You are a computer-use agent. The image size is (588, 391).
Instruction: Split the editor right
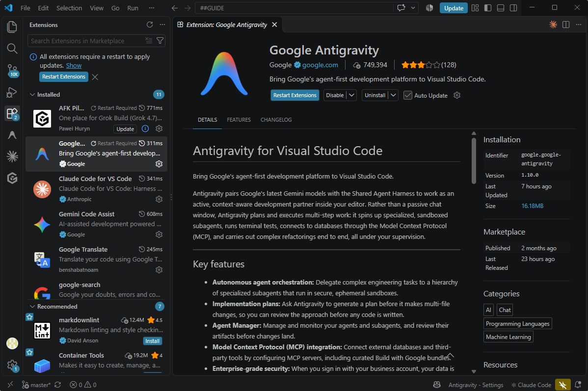click(x=566, y=25)
